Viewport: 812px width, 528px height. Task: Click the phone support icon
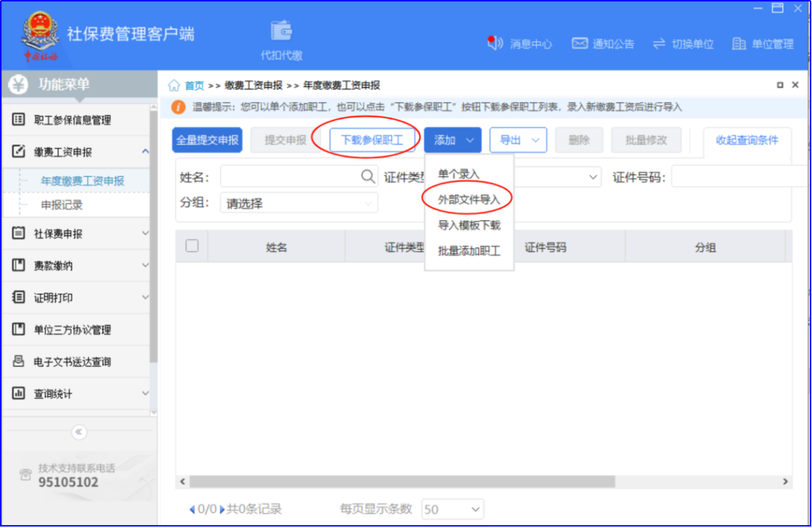(x=25, y=475)
